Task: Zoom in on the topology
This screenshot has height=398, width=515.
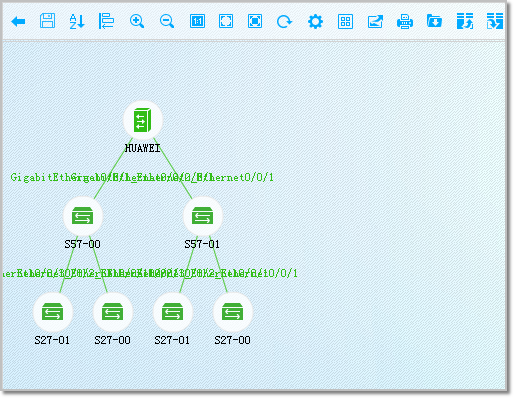Action: click(137, 22)
